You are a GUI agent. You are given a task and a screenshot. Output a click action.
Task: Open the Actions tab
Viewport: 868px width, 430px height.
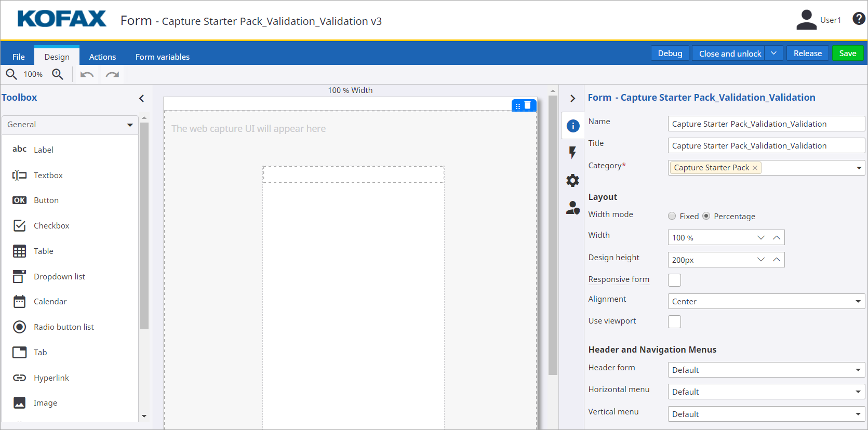(102, 57)
